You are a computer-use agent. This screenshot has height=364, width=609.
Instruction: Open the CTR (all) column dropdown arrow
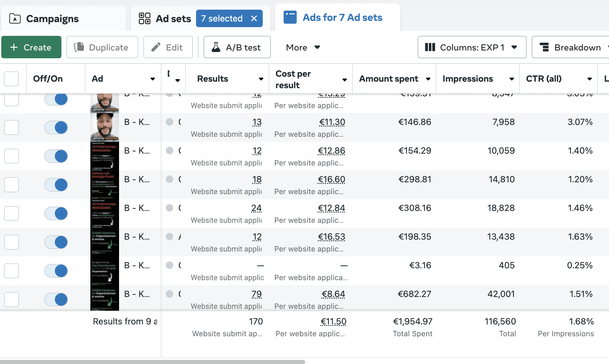589,79
